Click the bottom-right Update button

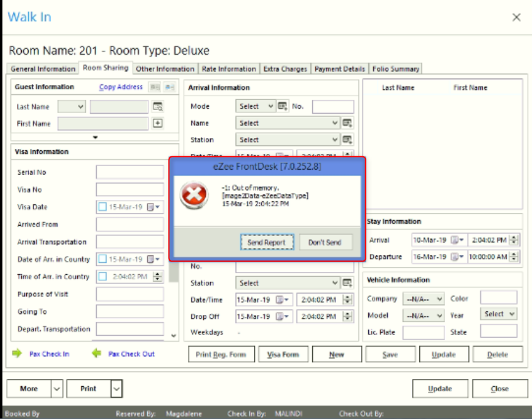point(440,389)
